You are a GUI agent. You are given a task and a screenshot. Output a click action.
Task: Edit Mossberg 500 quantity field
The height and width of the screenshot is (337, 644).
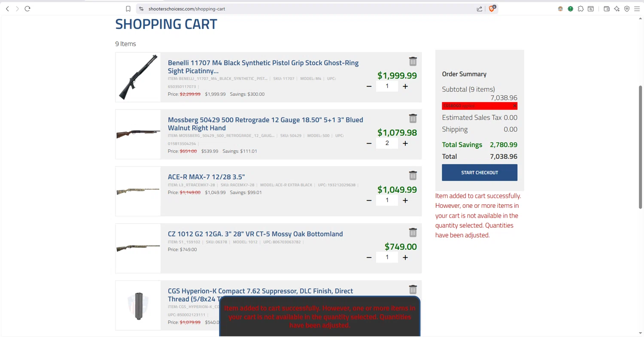click(x=387, y=143)
